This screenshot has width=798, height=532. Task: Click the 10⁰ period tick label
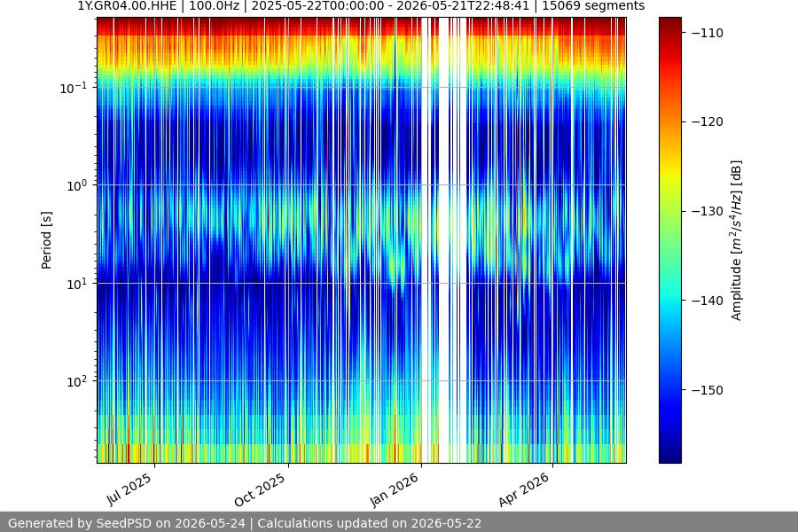[x=76, y=186]
